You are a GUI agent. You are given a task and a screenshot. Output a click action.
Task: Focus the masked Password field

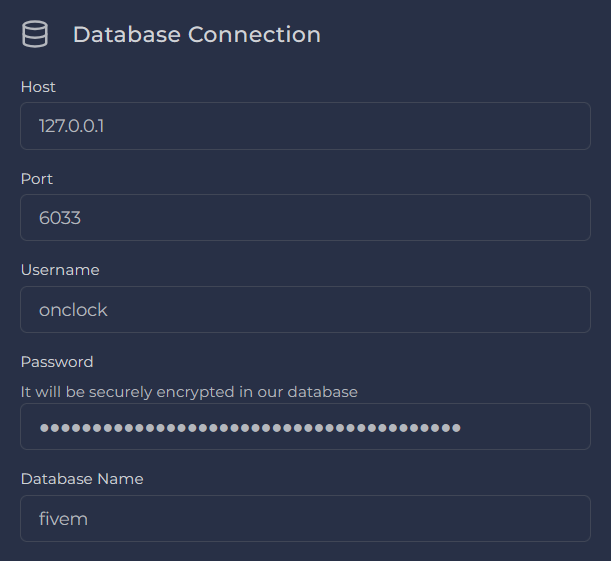[306, 427]
